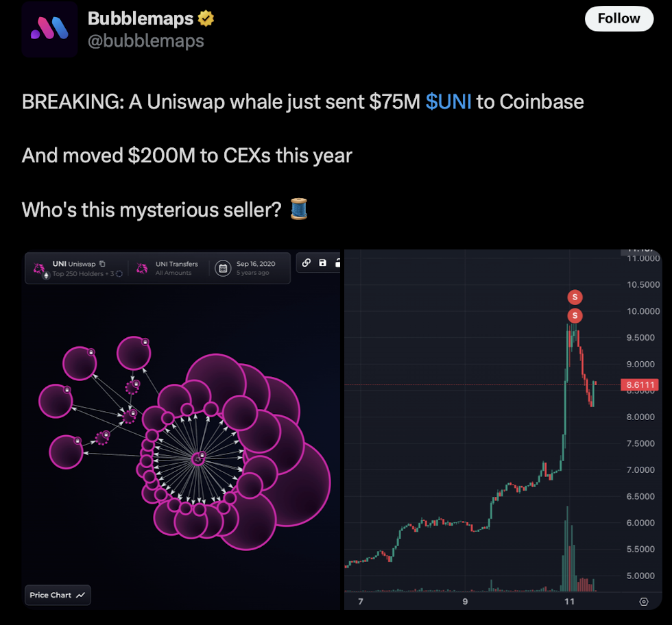Copy the UNI contract address via clipboard icon
This screenshot has height=625, width=672.
pyautogui.click(x=102, y=265)
